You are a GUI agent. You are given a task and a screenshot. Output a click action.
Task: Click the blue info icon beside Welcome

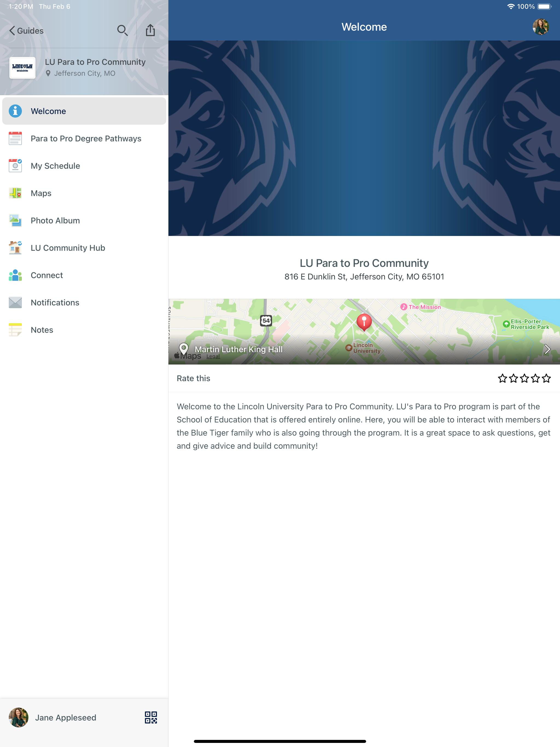15,111
